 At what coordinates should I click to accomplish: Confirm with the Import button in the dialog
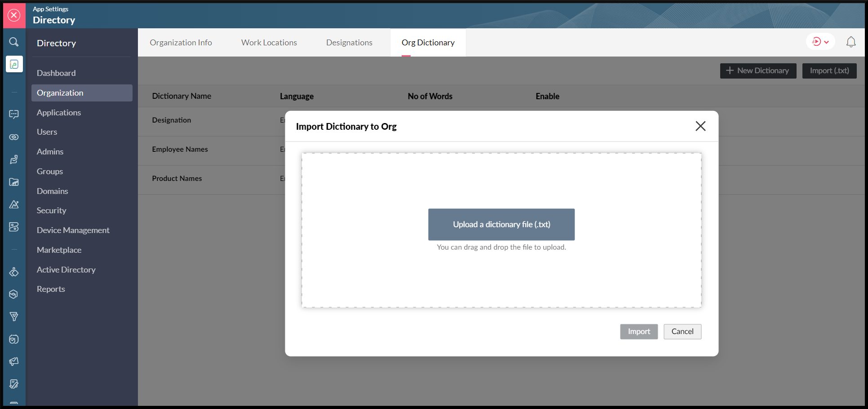639,332
